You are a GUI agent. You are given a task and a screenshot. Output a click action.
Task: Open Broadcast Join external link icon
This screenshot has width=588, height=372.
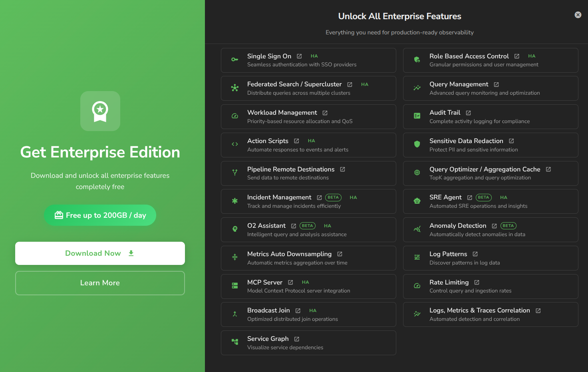[x=298, y=311]
